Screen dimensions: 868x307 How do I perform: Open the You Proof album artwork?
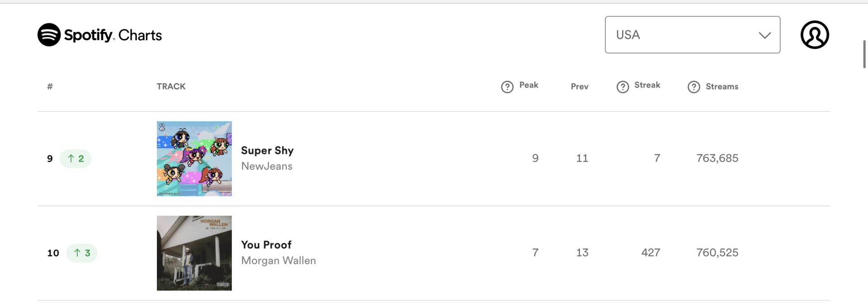[x=194, y=253]
